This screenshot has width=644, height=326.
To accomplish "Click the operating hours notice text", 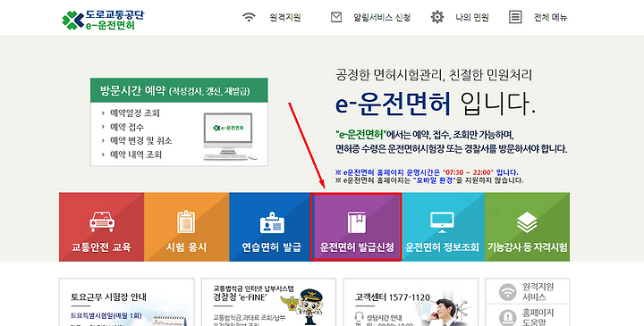I will [427, 172].
